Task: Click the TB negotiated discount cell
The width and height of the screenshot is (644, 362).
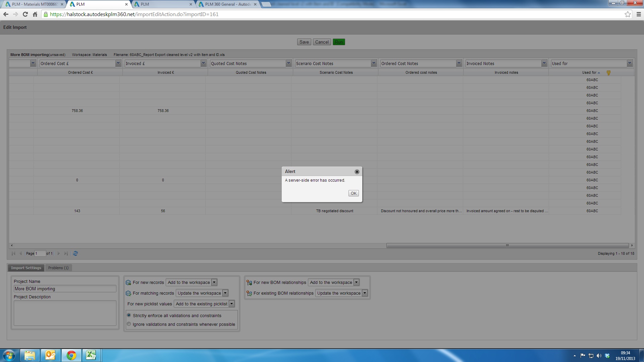Action: [334, 211]
